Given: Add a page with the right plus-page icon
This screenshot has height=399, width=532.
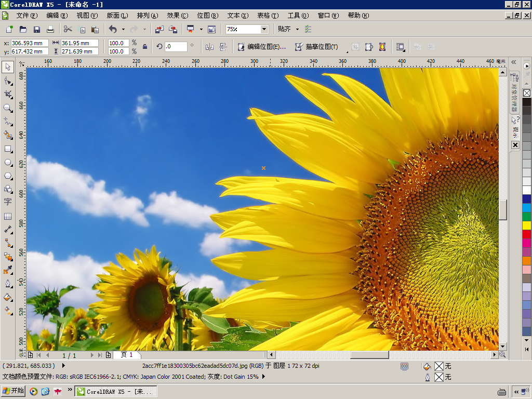Looking at the screenshot, I should pos(108,355).
